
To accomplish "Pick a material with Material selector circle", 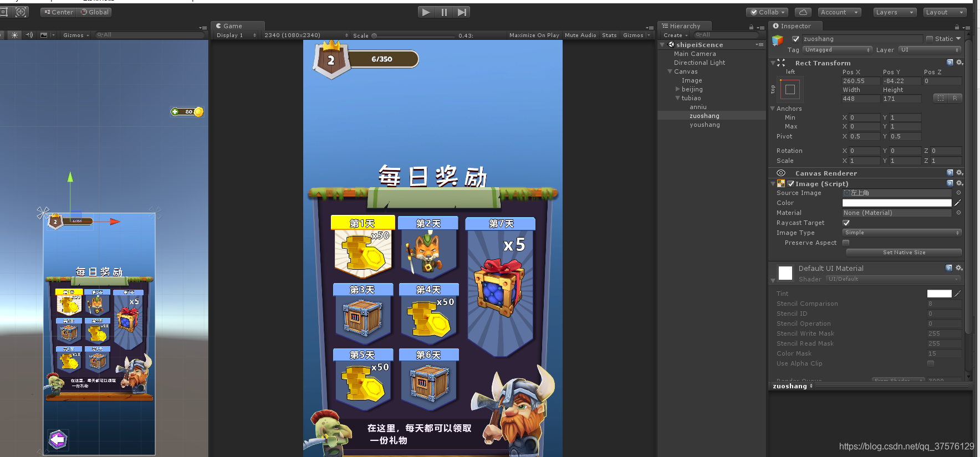I will coord(958,213).
